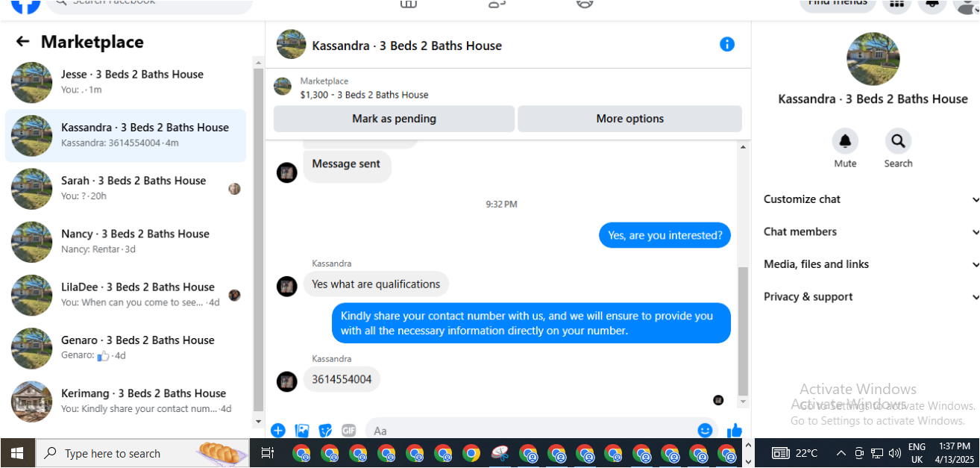The width and height of the screenshot is (980, 468).
Task: Open the GIF picker
Action: click(348, 431)
